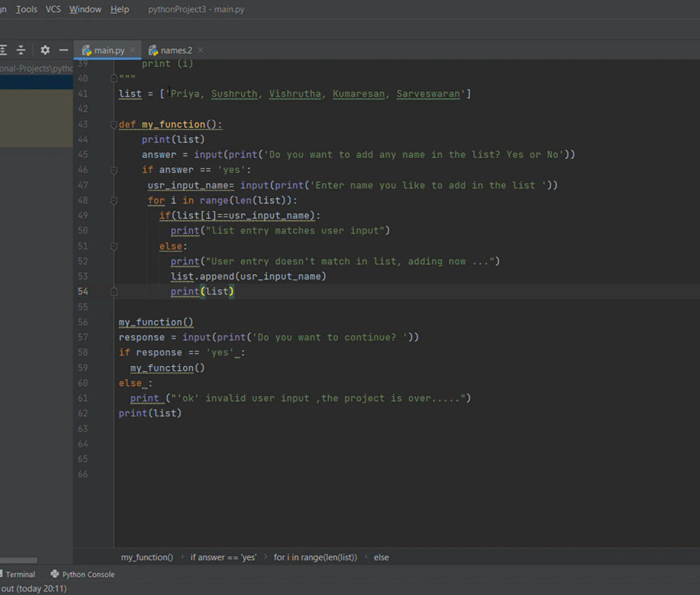The height and width of the screenshot is (595, 700).
Task: Open the Window menu
Action: point(85,9)
